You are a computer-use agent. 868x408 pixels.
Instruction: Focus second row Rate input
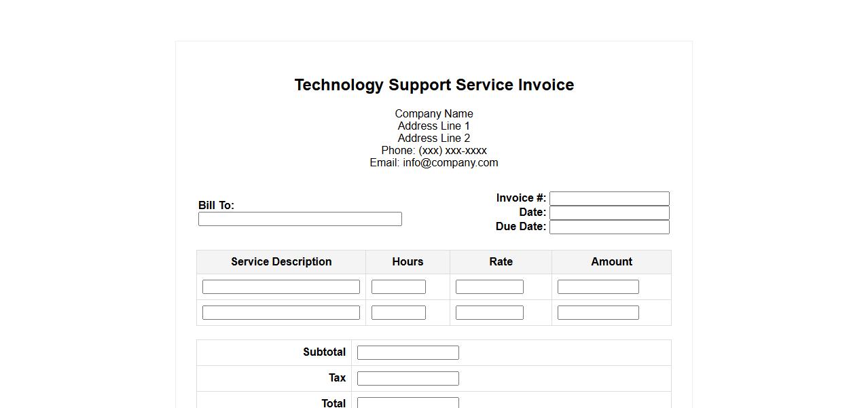489,312
